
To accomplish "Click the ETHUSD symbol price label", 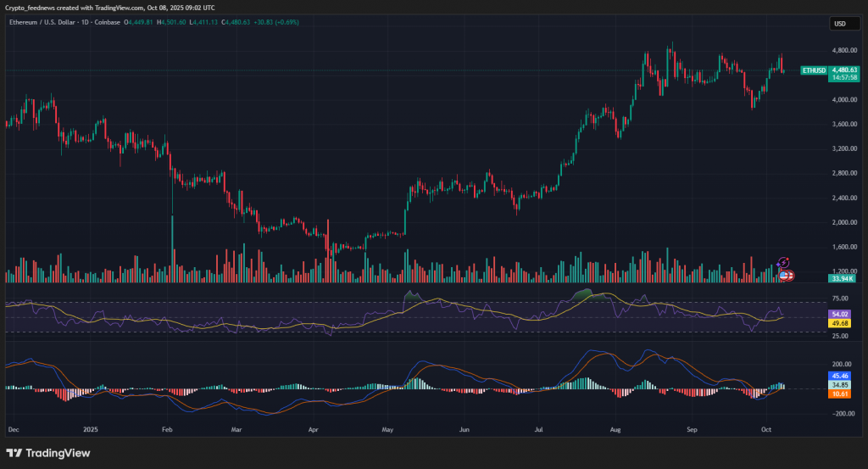I will (814, 70).
